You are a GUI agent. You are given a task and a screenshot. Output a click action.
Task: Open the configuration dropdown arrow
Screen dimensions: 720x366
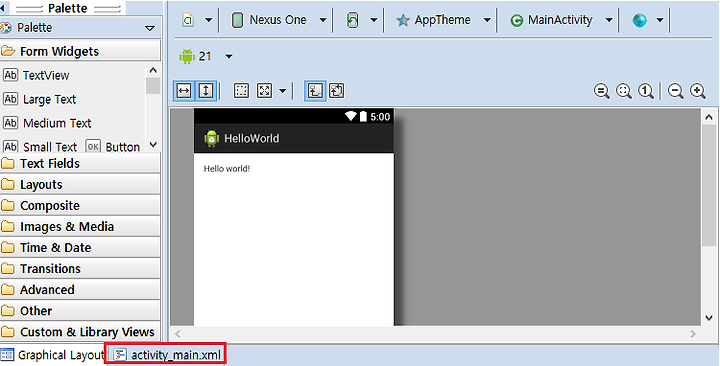point(208,20)
